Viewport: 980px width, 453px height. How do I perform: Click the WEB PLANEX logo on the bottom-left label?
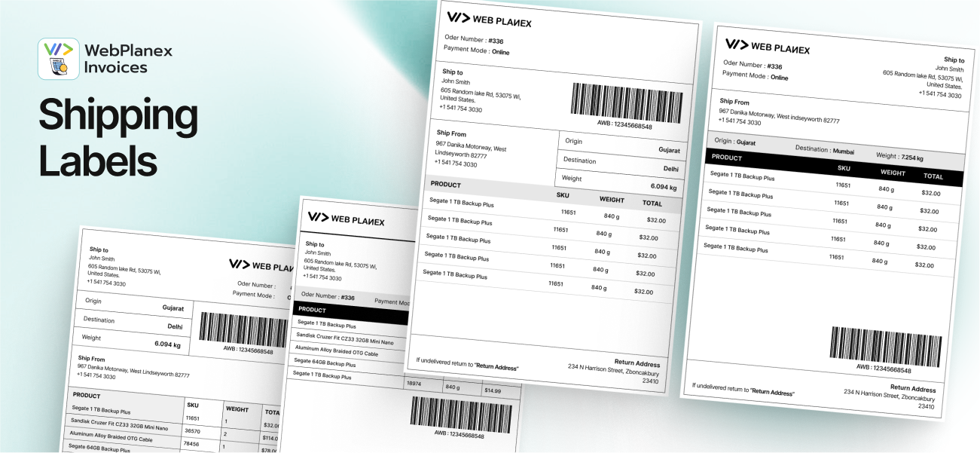(262, 266)
